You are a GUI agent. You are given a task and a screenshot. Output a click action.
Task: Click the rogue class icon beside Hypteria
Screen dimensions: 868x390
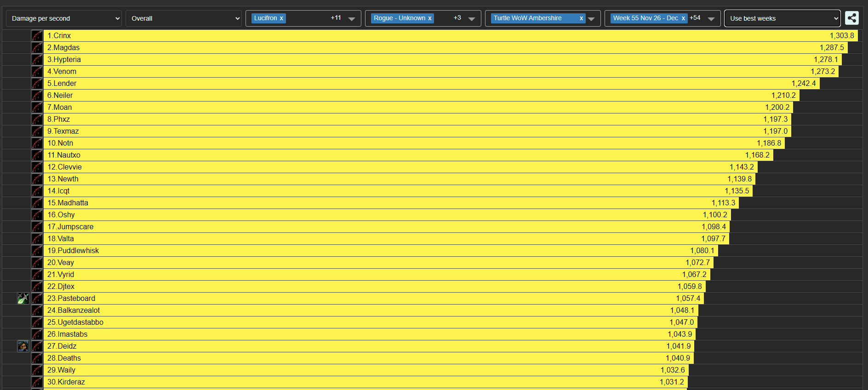pyautogui.click(x=37, y=59)
